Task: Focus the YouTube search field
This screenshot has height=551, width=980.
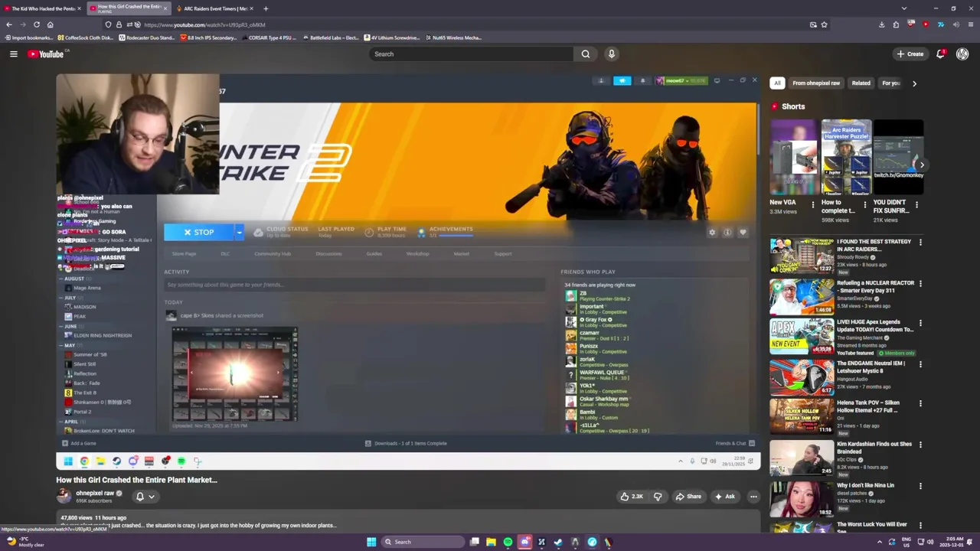Action: pos(471,54)
